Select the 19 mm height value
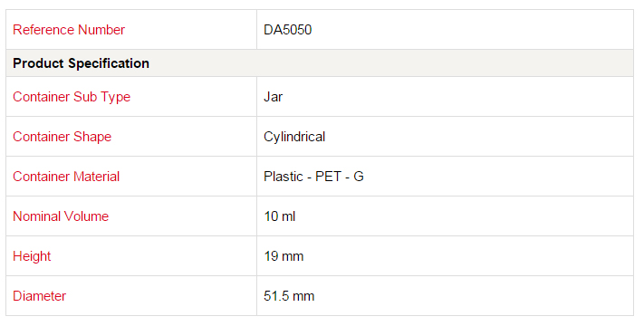Screen dimensions: 644x326 point(284,256)
